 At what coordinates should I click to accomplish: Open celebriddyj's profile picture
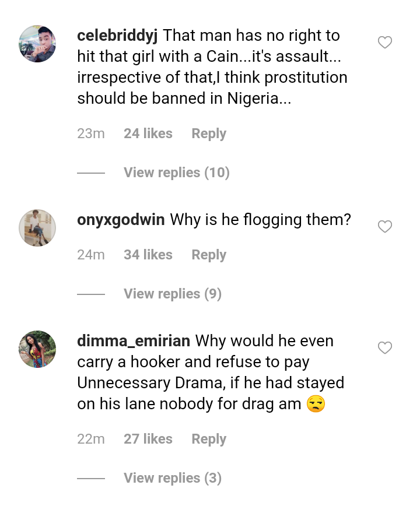click(x=37, y=44)
